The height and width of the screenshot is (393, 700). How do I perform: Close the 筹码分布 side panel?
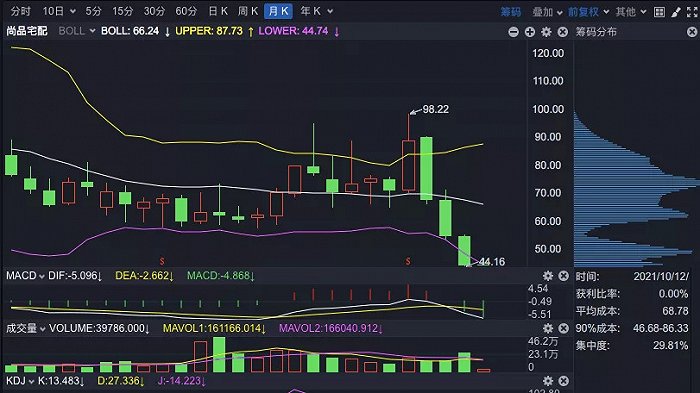click(692, 32)
